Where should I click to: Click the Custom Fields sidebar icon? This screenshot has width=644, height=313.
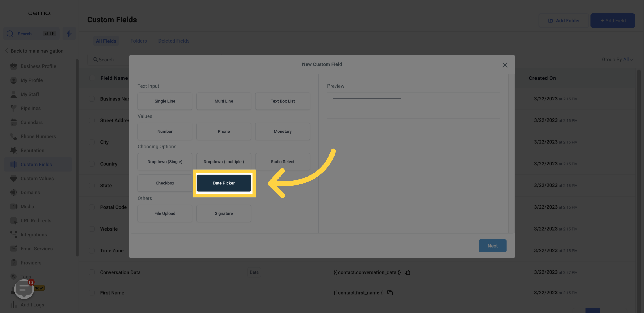tap(14, 164)
